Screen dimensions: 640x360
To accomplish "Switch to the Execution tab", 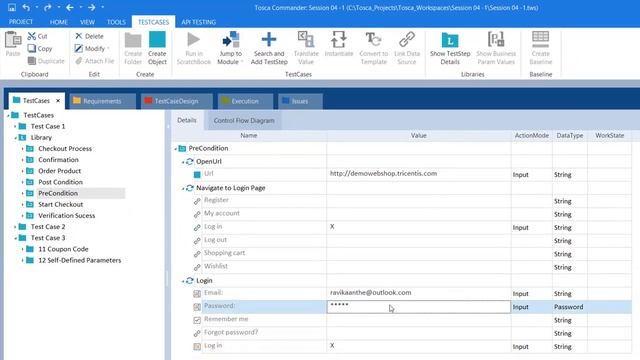I will [245, 101].
